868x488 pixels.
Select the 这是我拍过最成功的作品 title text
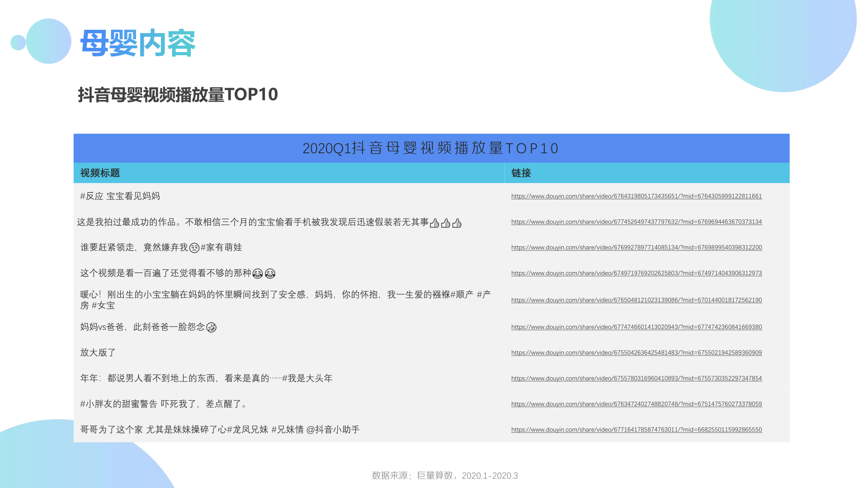click(269, 222)
